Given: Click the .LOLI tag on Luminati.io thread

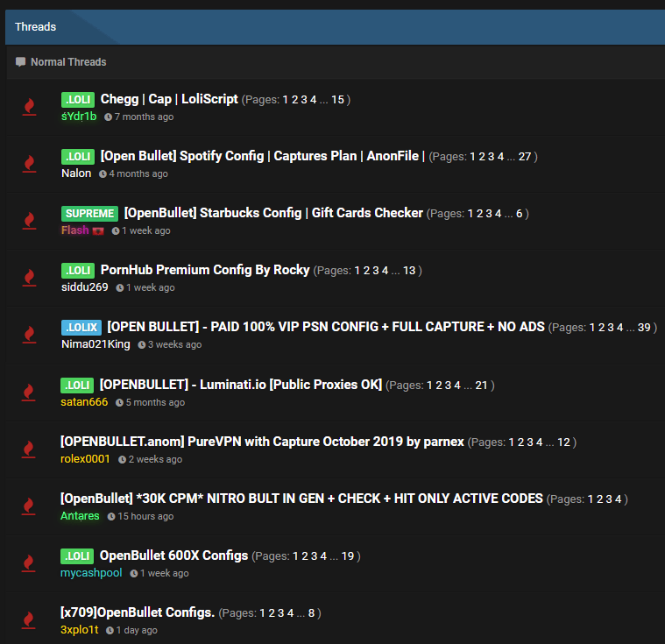Looking at the screenshot, I should click(x=77, y=386).
